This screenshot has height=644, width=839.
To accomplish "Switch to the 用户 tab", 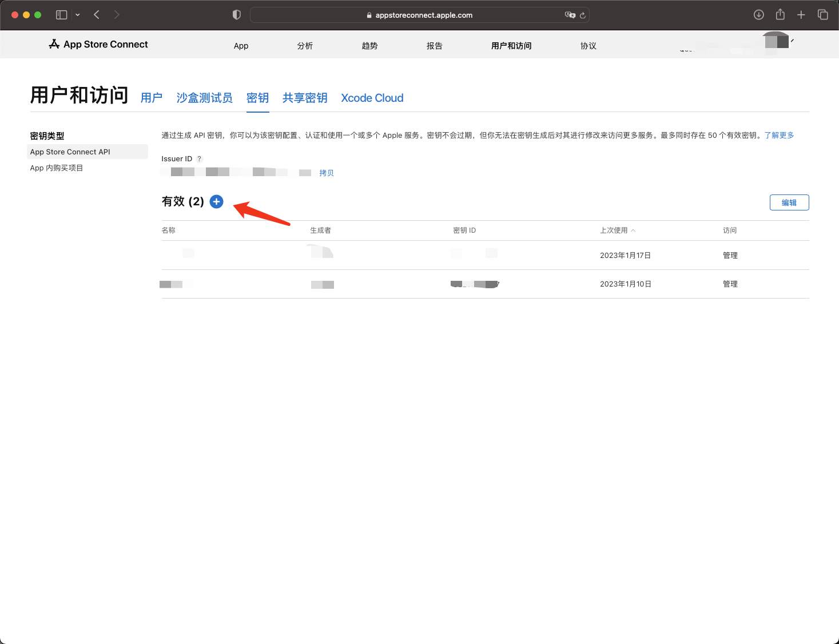I will pyautogui.click(x=152, y=98).
